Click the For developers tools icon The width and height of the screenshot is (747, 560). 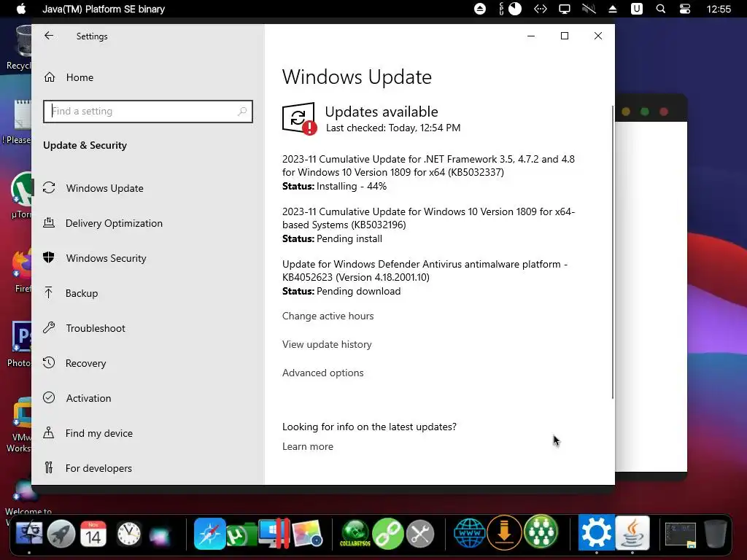pyautogui.click(x=49, y=467)
